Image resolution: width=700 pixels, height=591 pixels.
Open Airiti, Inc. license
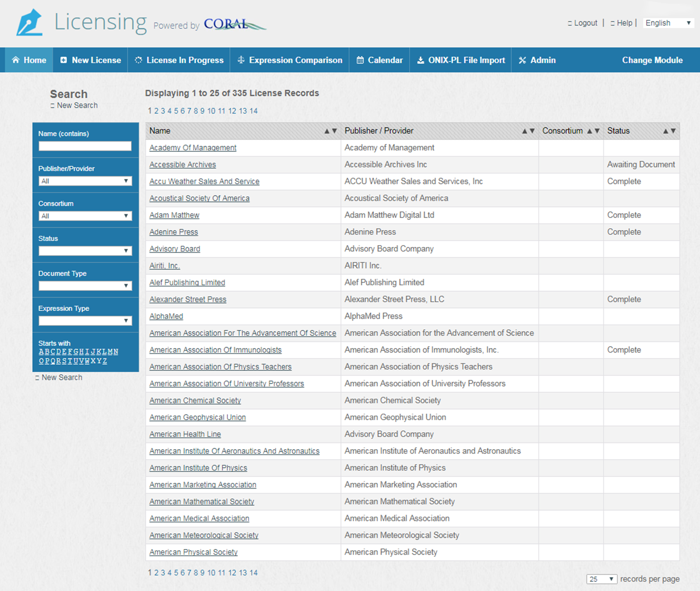164,266
